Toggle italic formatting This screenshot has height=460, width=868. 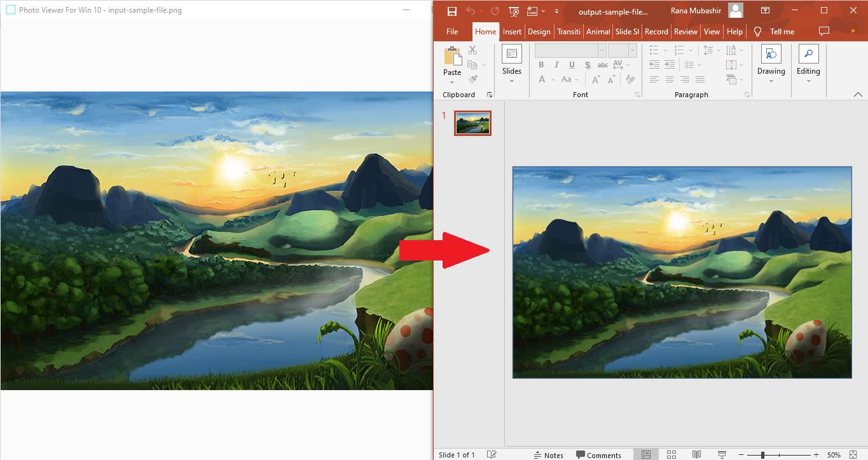[556, 64]
